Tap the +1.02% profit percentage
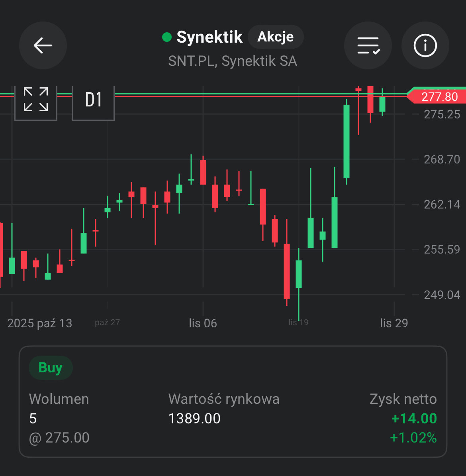This screenshot has height=476, width=466. [x=413, y=438]
